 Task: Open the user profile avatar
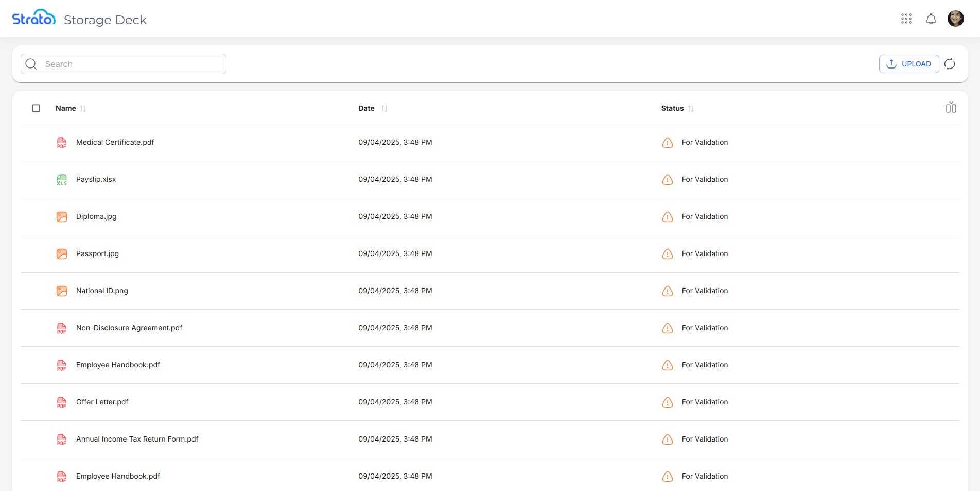point(955,19)
